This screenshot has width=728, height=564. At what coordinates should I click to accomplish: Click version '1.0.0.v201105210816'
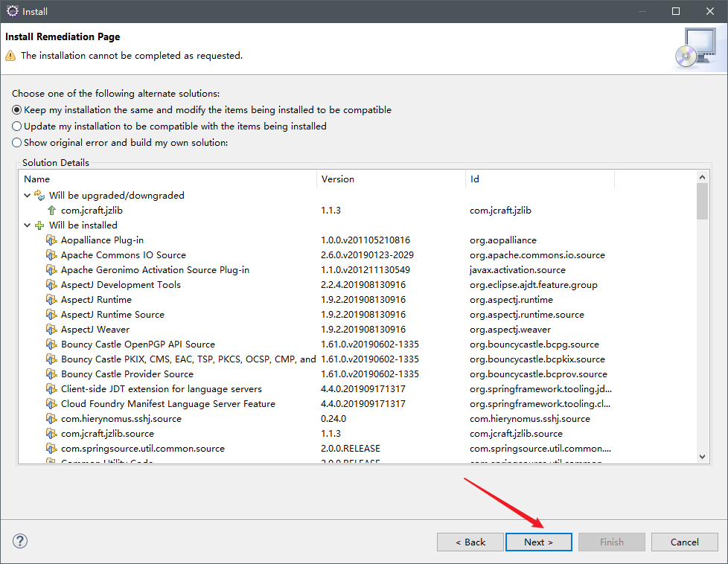click(365, 240)
